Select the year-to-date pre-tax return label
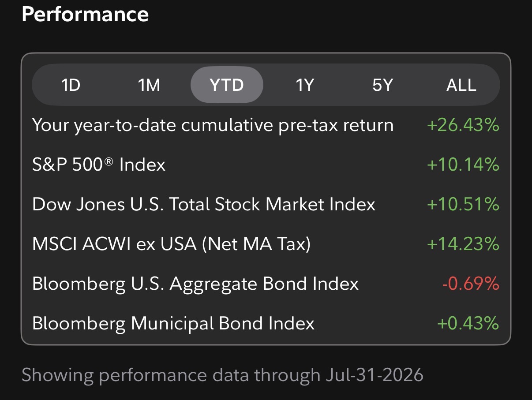Image resolution: width=532 pixels, height=400 pixels. (x=213, y=126)
